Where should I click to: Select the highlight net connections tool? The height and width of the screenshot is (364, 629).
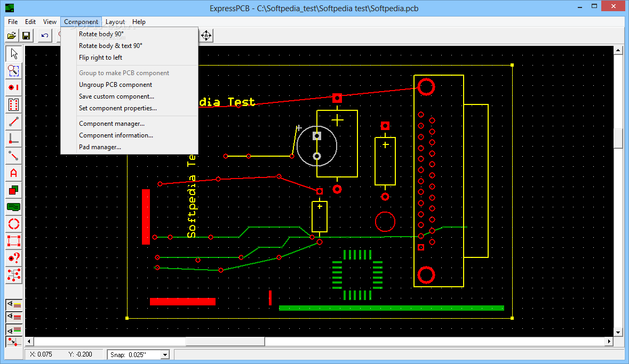(x=14, y=275)
